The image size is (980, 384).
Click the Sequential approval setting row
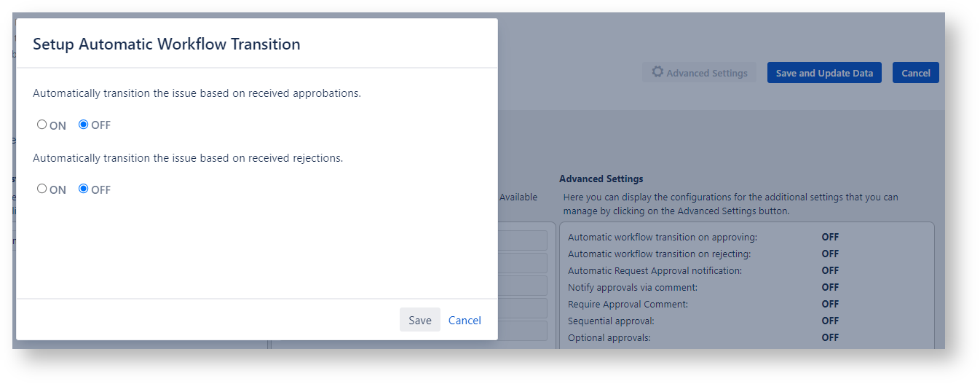coord(611,321)
